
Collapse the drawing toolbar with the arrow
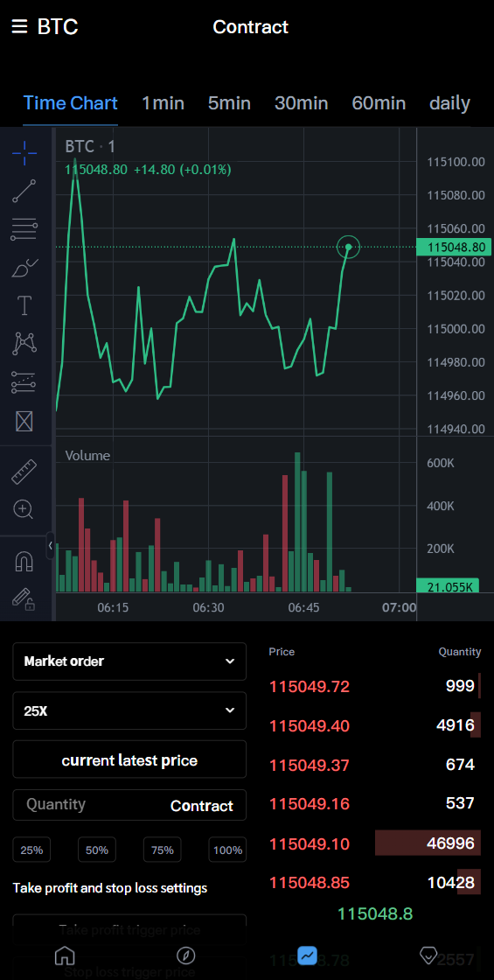51,546
